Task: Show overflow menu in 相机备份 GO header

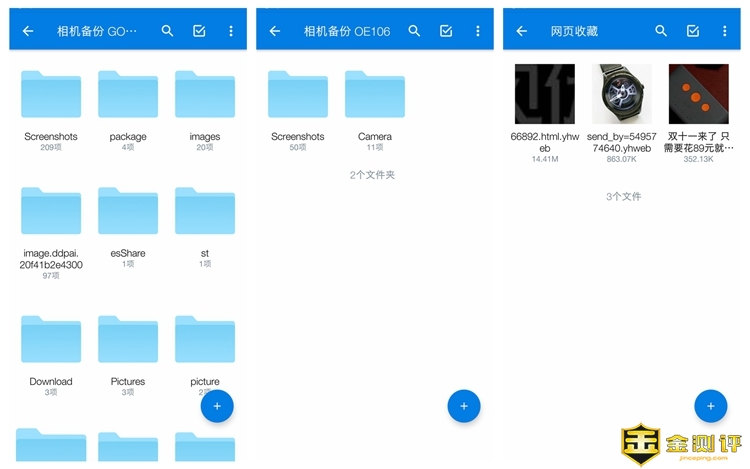Action: coord(230,31)
